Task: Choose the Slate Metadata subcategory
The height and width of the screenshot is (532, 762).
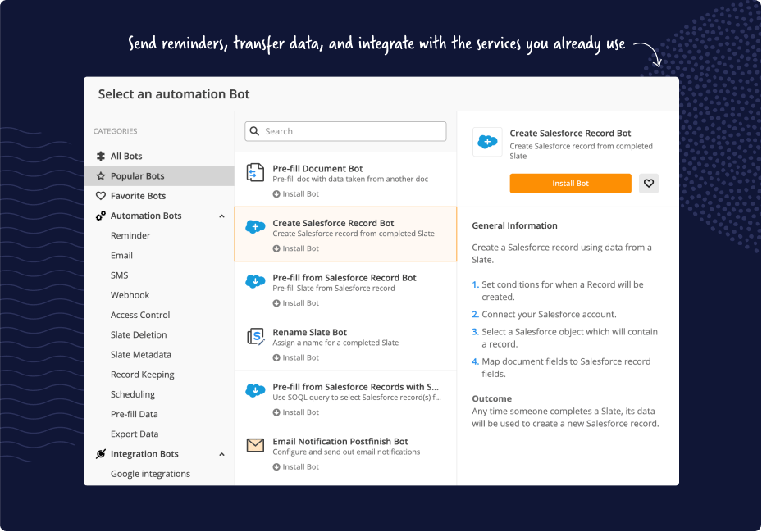Action: click(x=140, y=355)
